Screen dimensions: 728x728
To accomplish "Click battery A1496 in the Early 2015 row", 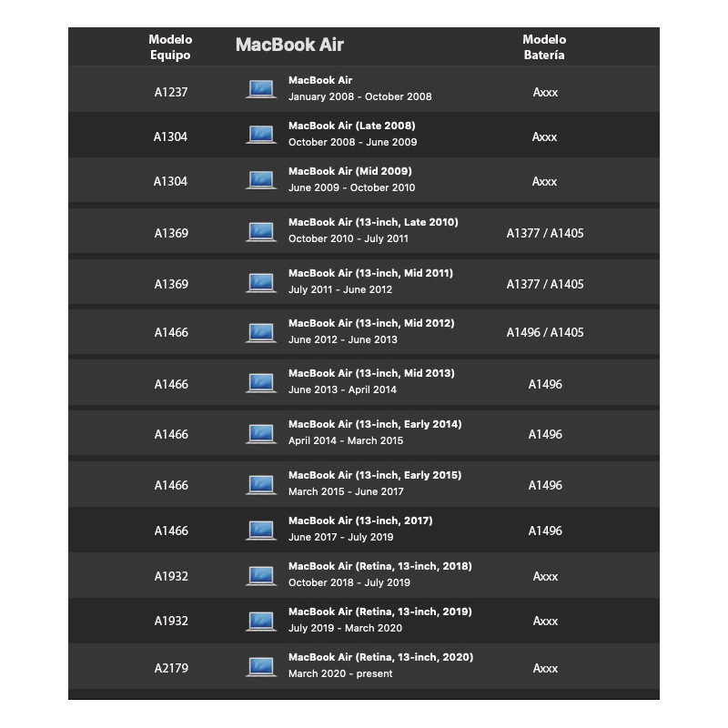I will tap(545, 486).
